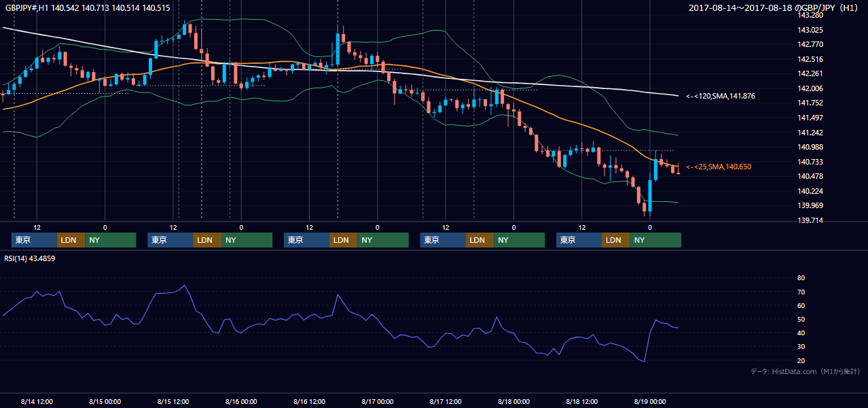
Task: Click the orange 25 SMA 140.650 label
Action: click(x=719, y=167)
